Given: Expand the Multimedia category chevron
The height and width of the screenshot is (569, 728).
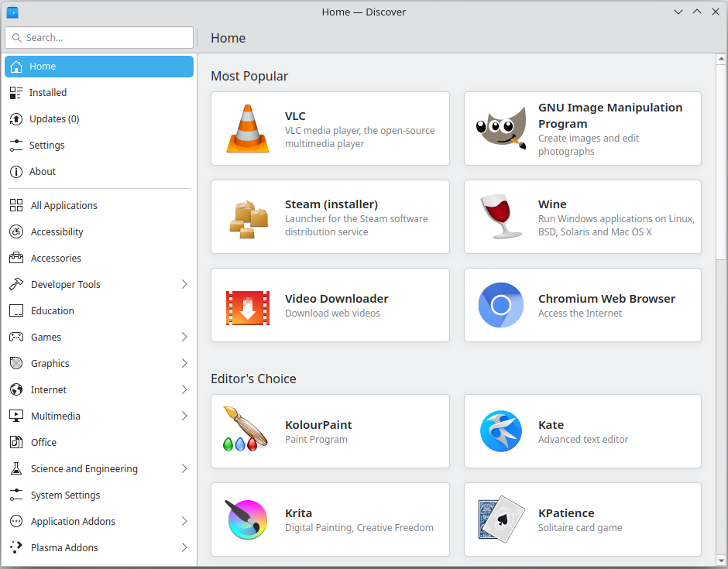Looking at the screenshot, I should pos(184,416).
